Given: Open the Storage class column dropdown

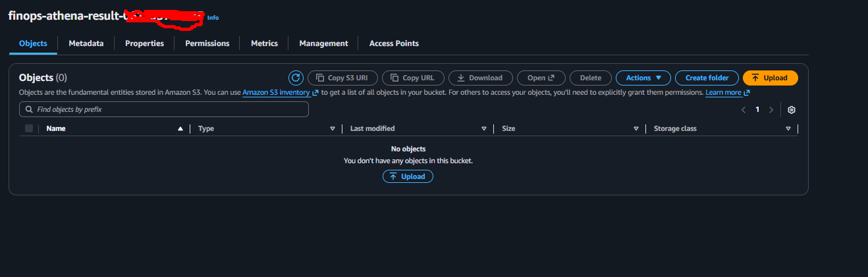Looking at the screenshot, I should click(788, 129).
